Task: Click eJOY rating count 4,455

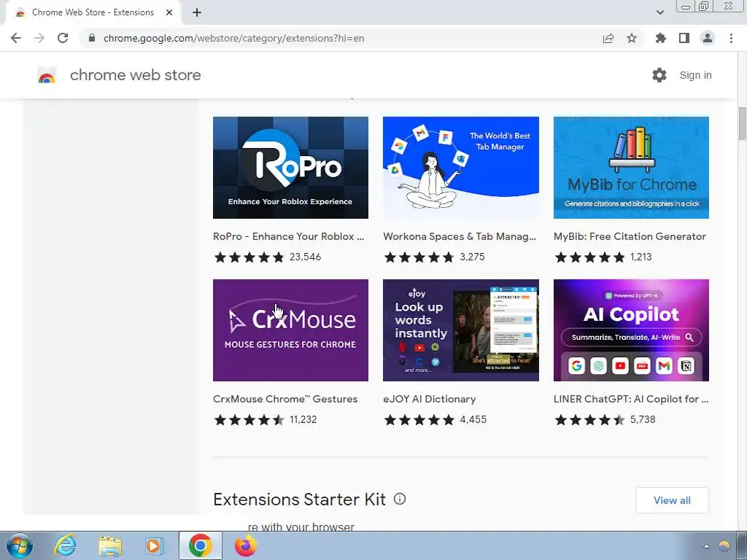Action: (x=473, y=419)
